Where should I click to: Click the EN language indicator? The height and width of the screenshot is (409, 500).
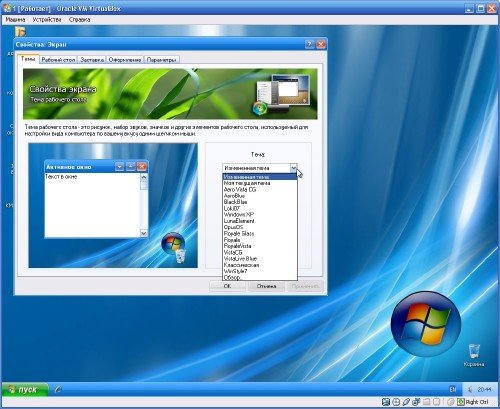click(453, 389)
